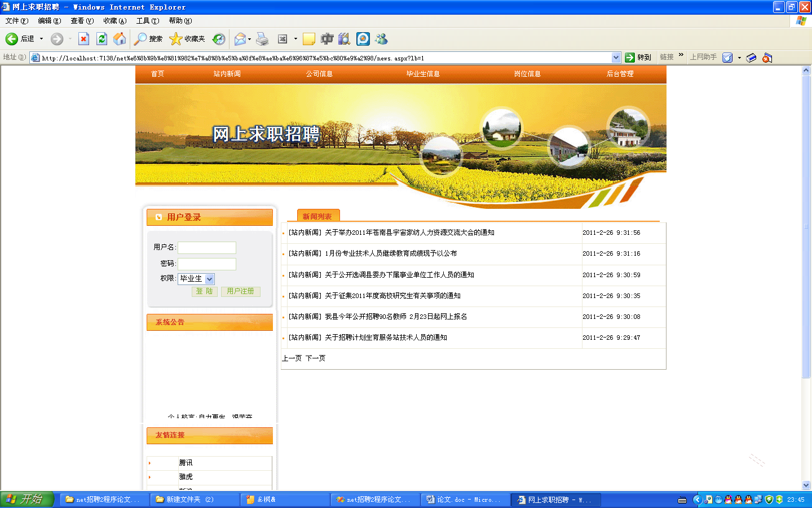
Task: Click the scrollbar down arrow
Action: tap(807, 484)
